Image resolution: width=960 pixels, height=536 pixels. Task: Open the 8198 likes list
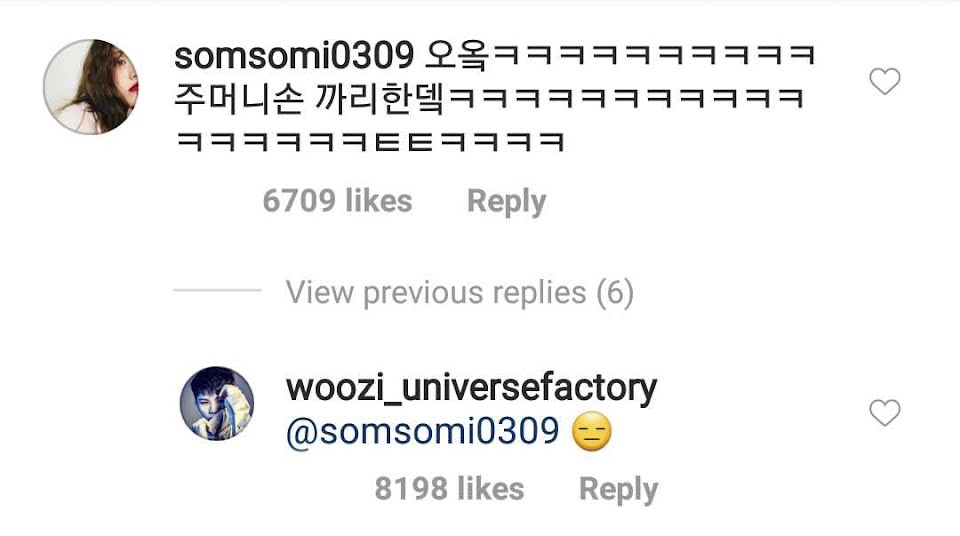click(x=449, y=489)
